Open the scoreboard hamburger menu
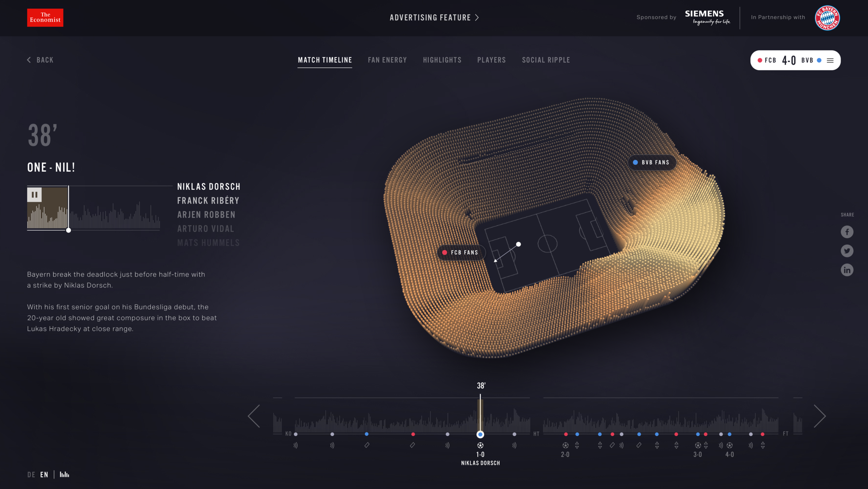Image resolution: width=868 pixels, height=489 pixels. (830, 60)
